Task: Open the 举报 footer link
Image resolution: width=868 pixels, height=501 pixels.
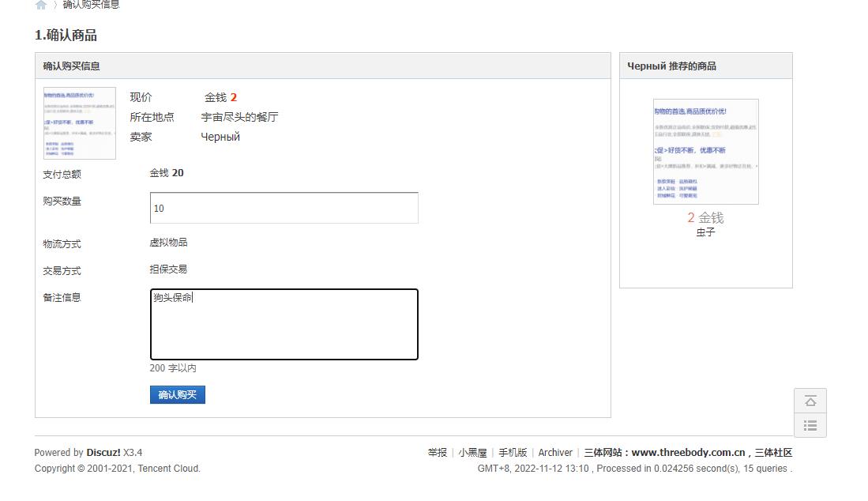Action: pyautogui.click(x=437, y=453)
